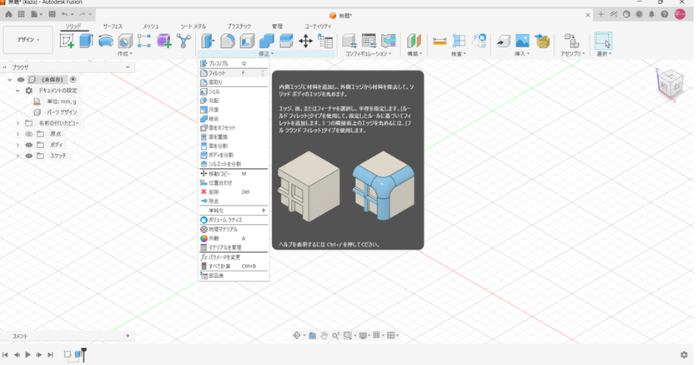Open the 作成 panel dropdown

125,54
